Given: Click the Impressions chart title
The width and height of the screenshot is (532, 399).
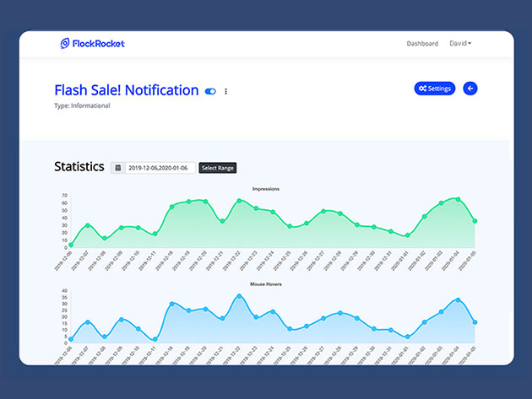Looking at the screenshot, I should [265, 189].
